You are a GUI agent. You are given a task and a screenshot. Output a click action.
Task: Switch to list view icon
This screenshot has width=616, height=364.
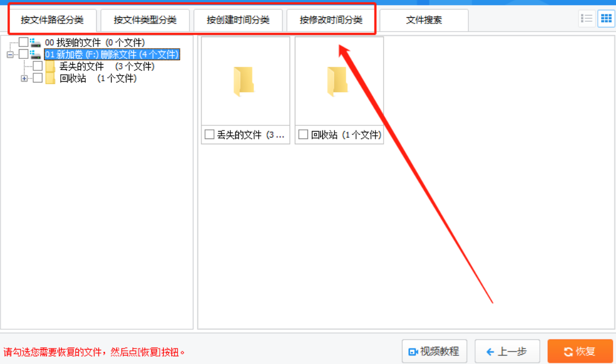pyautogui.click(x=587, y=18)
